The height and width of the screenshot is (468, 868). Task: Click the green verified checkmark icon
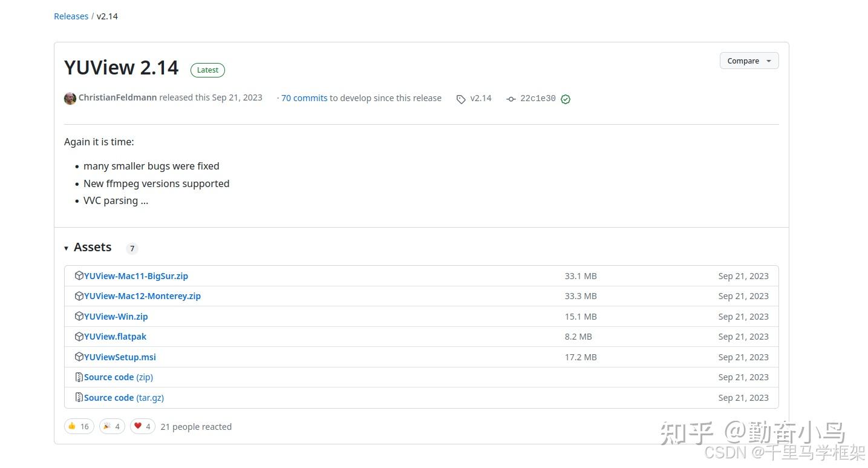pos(566,99)
